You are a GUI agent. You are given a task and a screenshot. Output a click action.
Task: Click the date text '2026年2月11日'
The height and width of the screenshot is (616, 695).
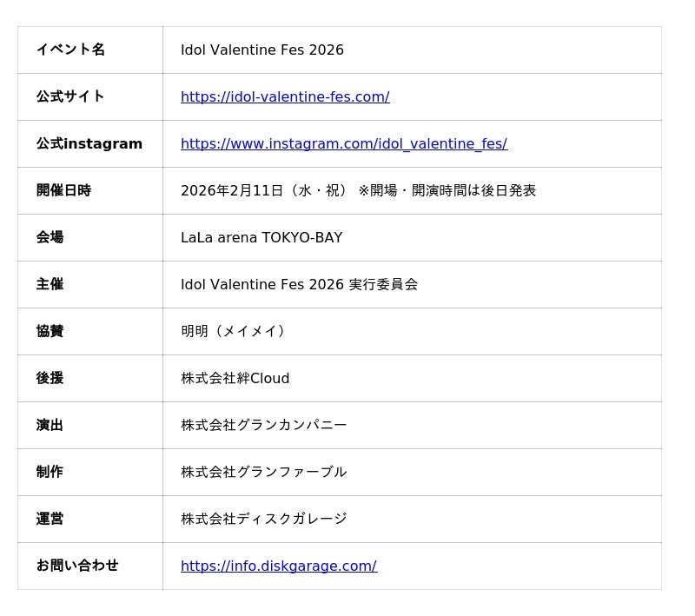232,191
